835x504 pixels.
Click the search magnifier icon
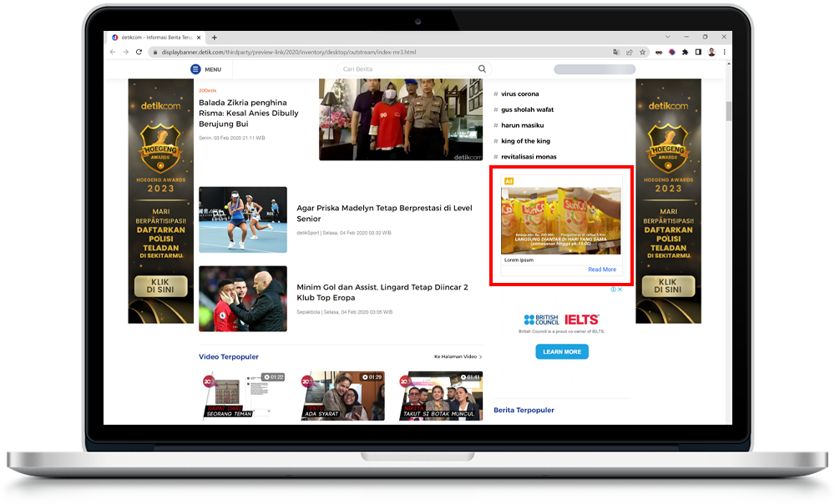pos(482,69)
